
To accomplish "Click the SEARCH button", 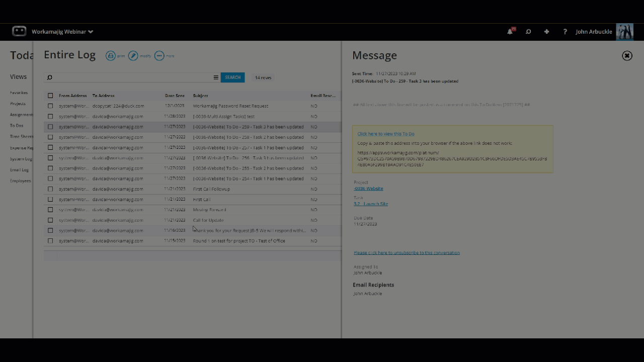I will pos(232,77).
